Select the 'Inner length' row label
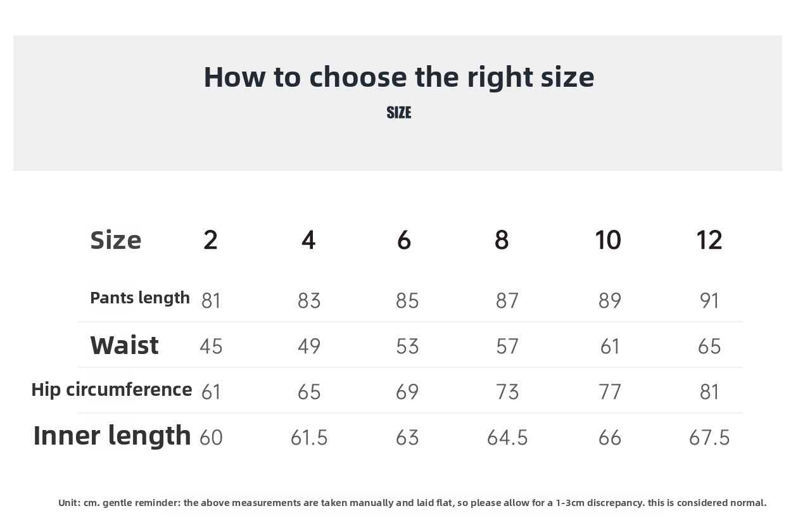Screen dimensions: 798x532 coord(112,436)
